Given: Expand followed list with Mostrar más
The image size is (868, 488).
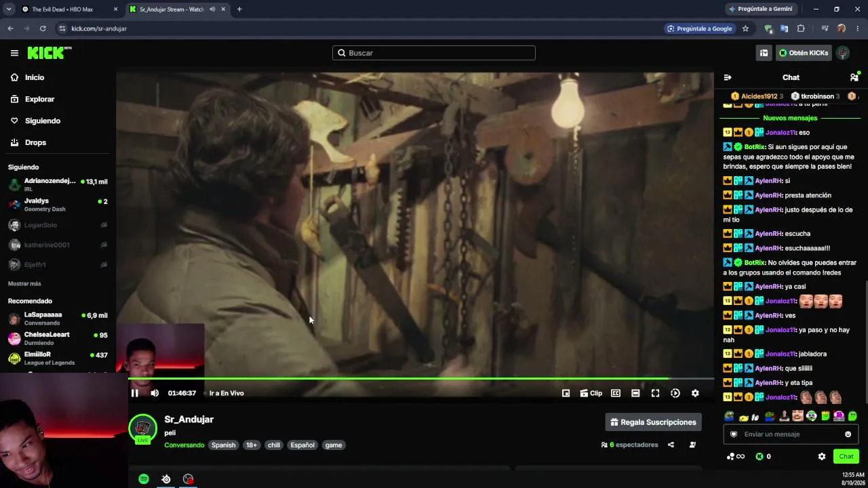Looking at the screenshot, I should (24, 283).
